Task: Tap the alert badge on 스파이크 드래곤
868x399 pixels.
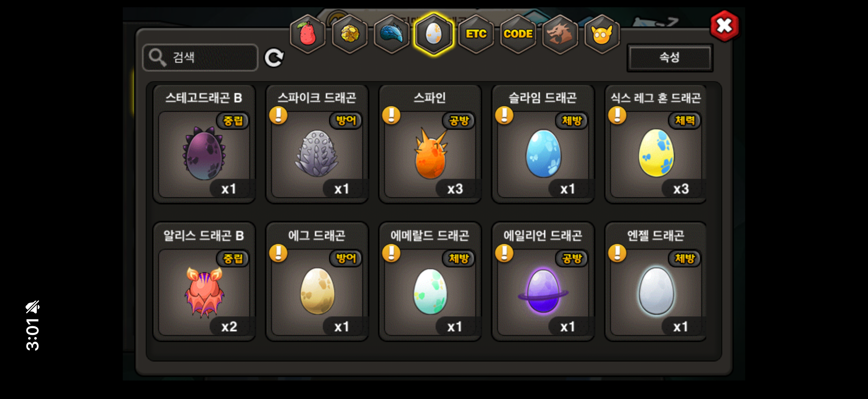Action: point(278,115)
